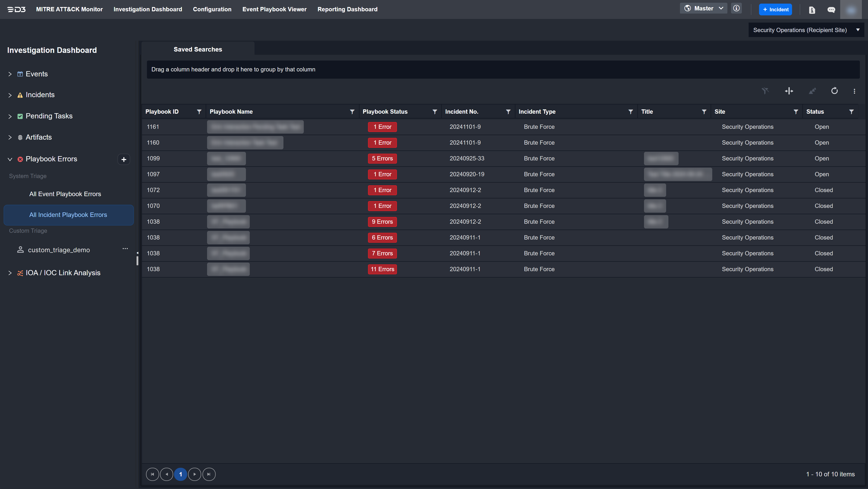Click the refresh icon above the table

click(834, 91)
